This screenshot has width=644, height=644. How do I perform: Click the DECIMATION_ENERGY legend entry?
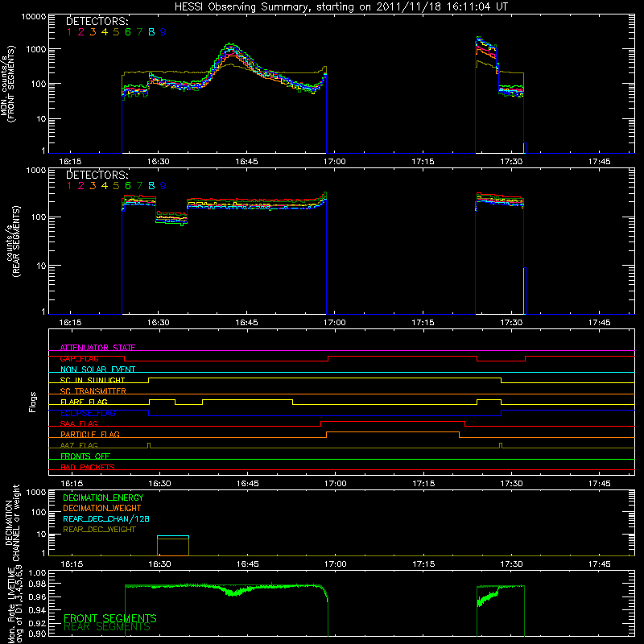click(103, 497)
